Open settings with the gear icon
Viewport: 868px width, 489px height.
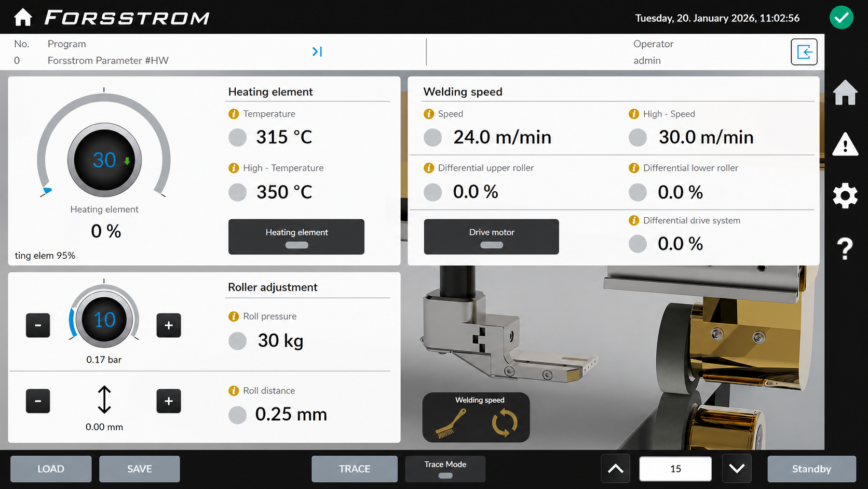point(845,196)
